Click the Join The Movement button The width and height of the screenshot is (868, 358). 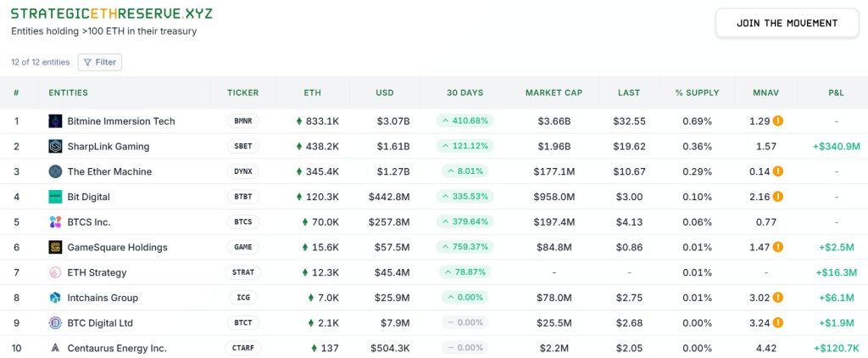tap(787, 23)
